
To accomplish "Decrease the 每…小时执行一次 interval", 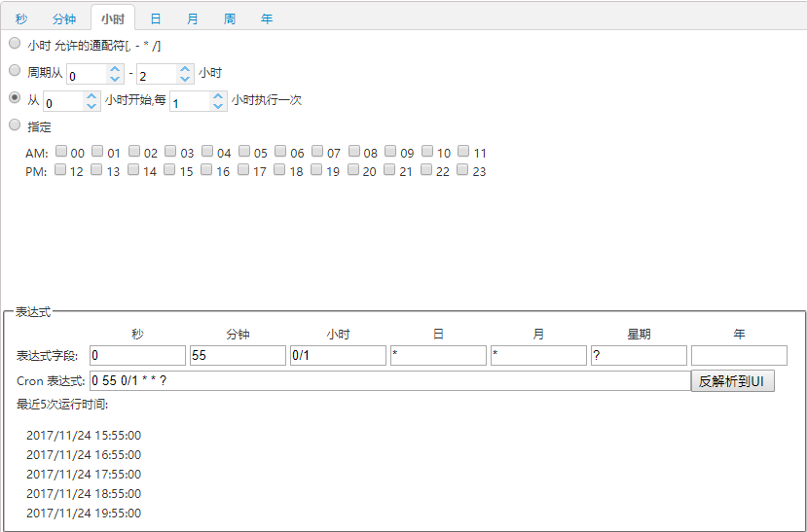I will tap(218, 105).
